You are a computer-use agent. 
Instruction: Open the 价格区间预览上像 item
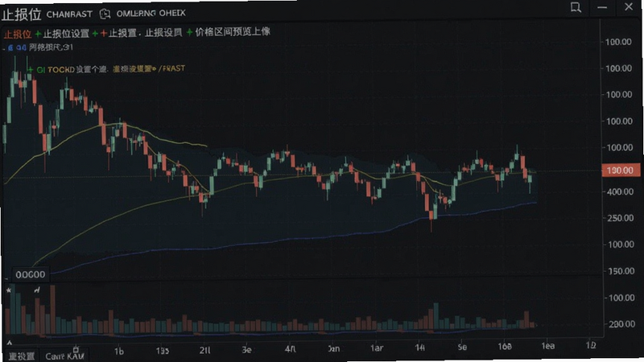click(x=233, y=31)
